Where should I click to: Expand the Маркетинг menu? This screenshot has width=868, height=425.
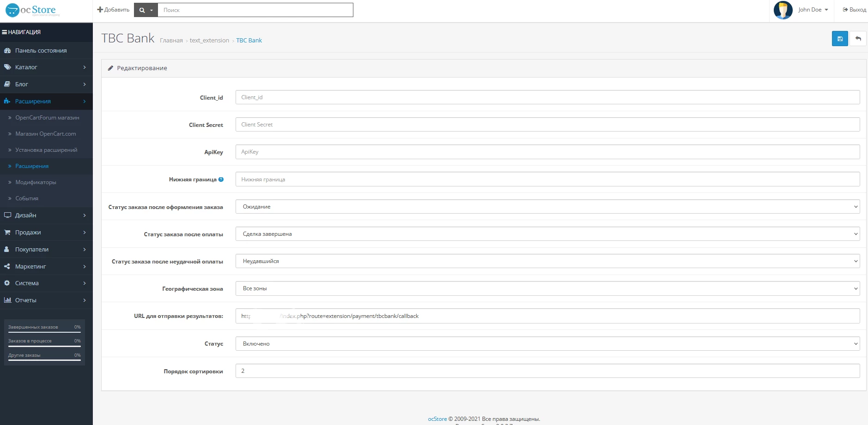46,267
